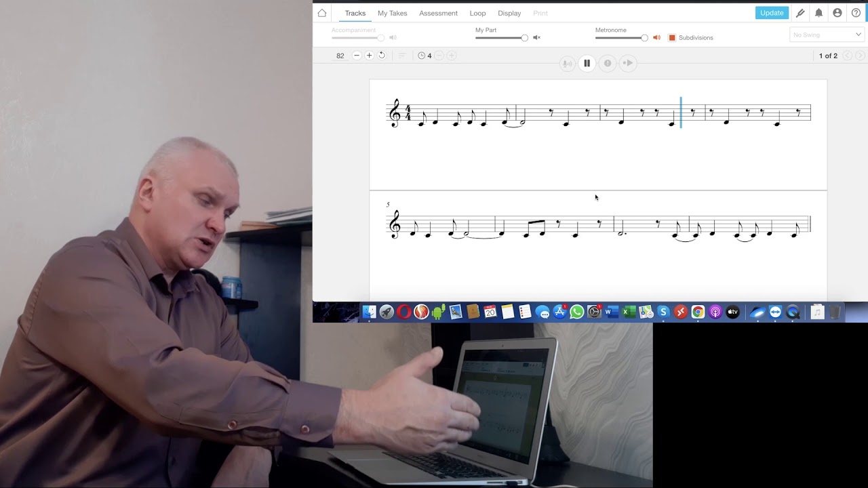The height and width of the screenshot is (488, 868).
Task: Click the blue playback cursor on the staff
Action: pos(681,112)
